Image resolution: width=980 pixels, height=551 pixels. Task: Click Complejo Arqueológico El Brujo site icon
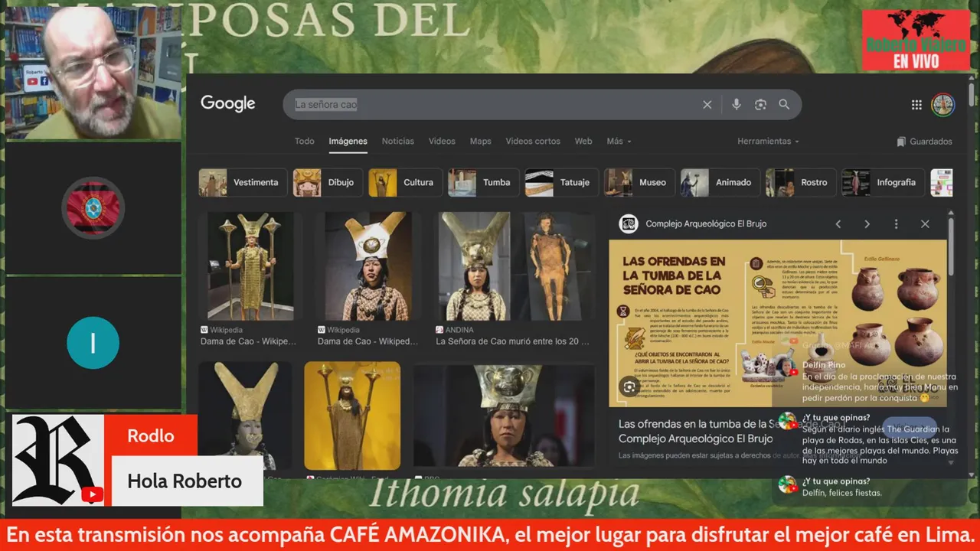(x=629, y=223)
